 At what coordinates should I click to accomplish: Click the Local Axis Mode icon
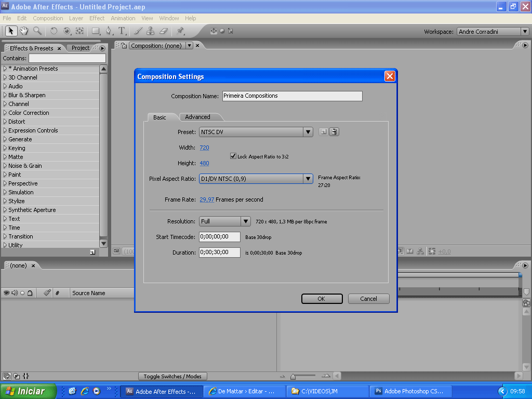coord(214,31)
